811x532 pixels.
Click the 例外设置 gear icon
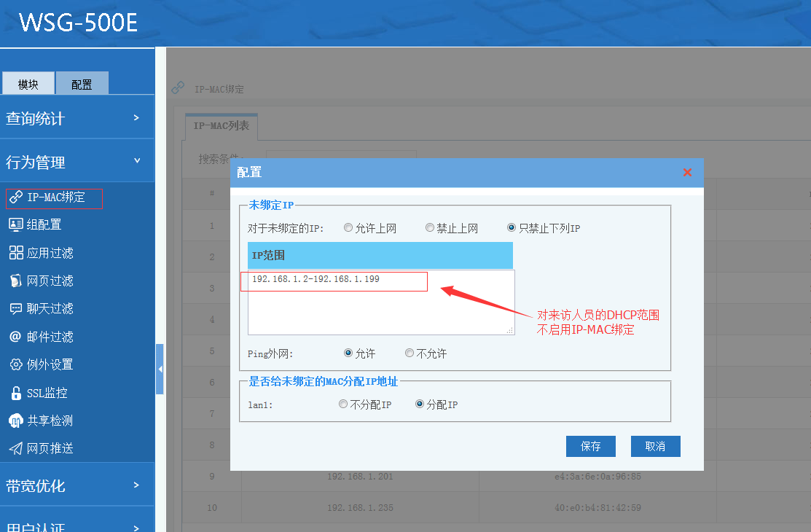pos(15,364)
